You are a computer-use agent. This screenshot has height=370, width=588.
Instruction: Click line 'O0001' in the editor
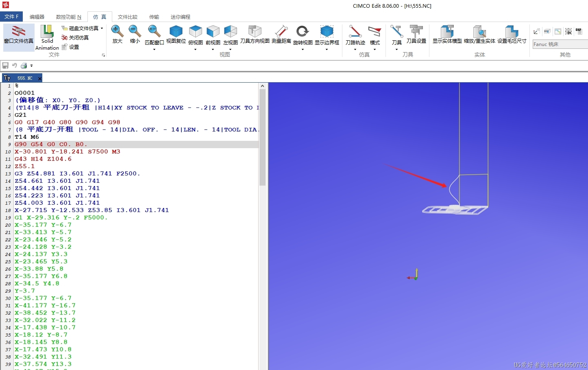pyautogui.click(x=25, y=93)
